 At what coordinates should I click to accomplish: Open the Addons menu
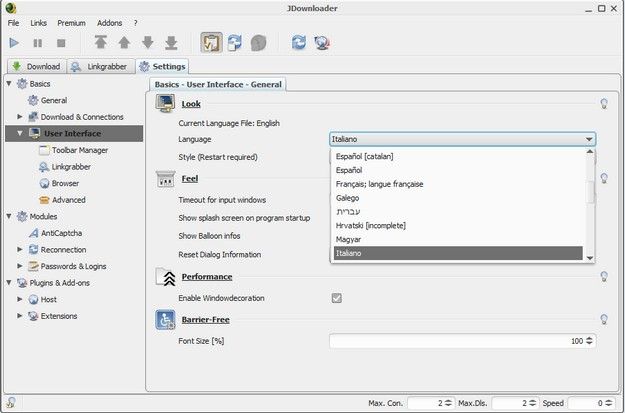pos(109,23)
